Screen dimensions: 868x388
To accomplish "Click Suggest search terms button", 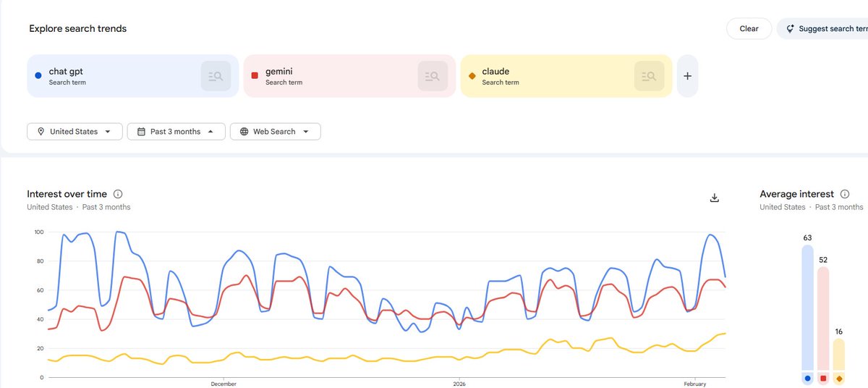I will pos(822,29).
